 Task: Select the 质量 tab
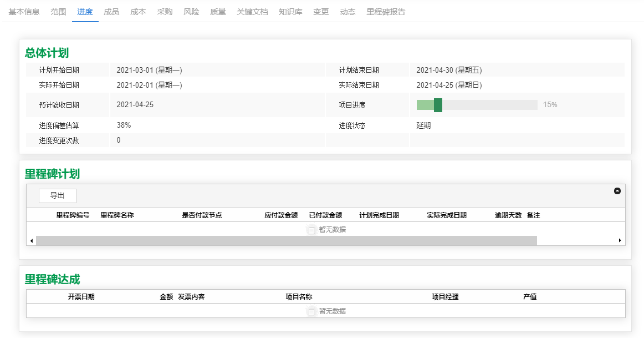coord(218,12)
